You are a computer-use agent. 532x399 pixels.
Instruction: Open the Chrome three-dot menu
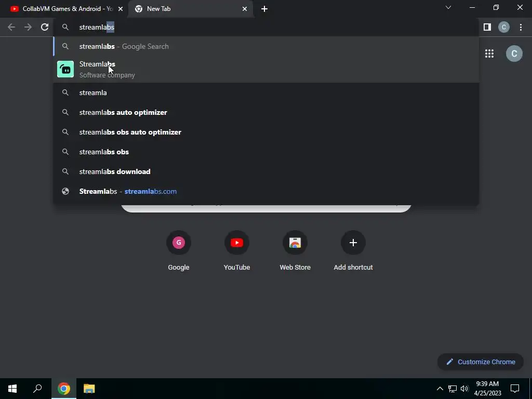(521, 27)
